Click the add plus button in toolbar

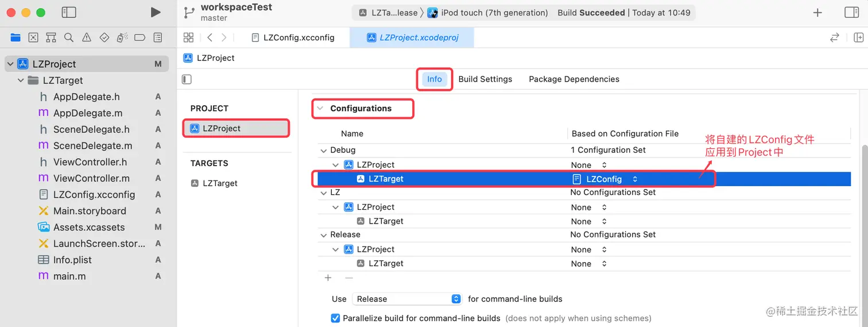point(817,13)
